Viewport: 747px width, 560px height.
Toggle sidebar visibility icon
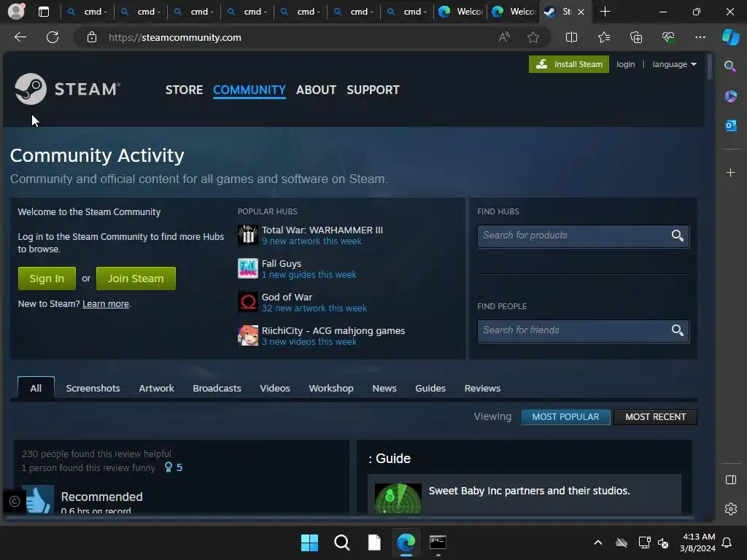pos(730,480)
